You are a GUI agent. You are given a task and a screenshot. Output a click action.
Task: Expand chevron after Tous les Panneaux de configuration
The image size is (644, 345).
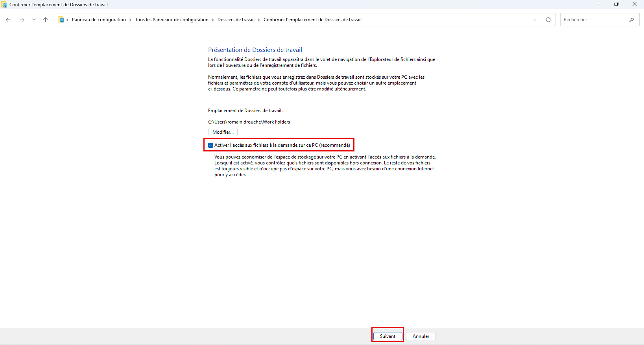click(x=213, y=20)
